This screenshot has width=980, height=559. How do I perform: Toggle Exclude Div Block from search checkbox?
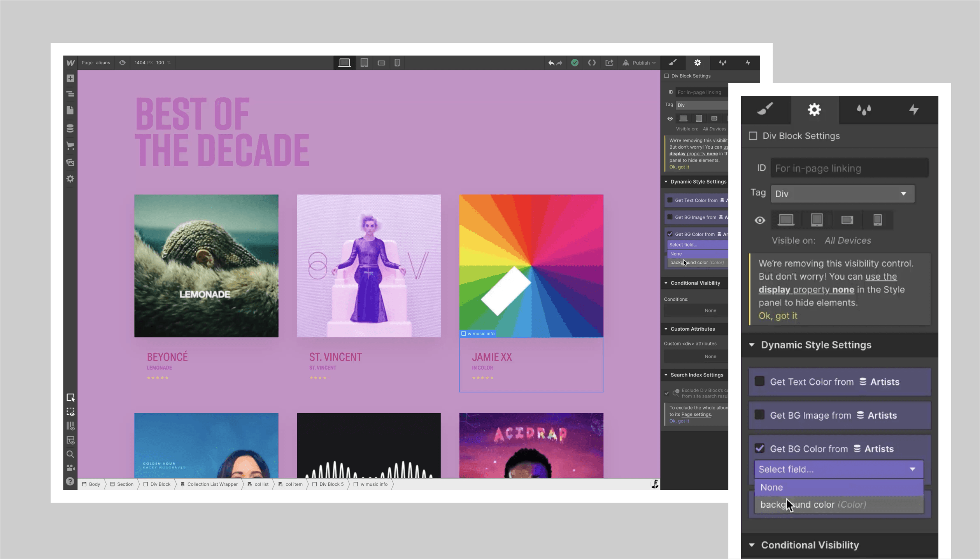click(x=666, y=393)
